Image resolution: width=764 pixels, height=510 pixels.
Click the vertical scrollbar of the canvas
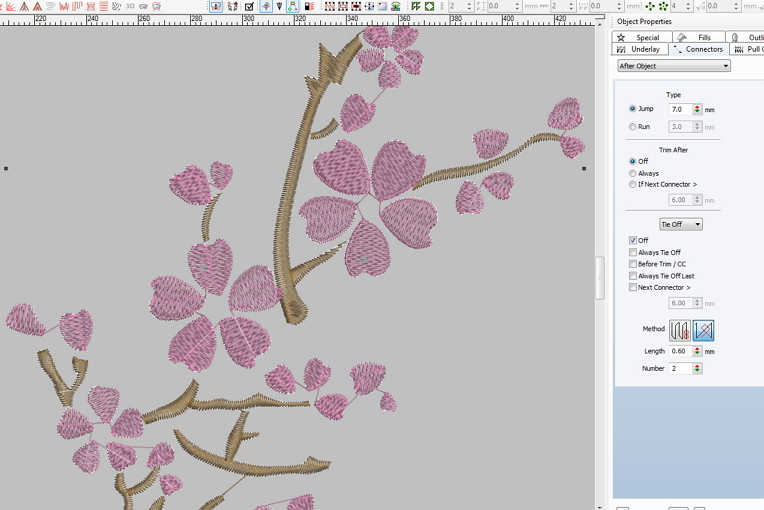[x=600, y=278]
